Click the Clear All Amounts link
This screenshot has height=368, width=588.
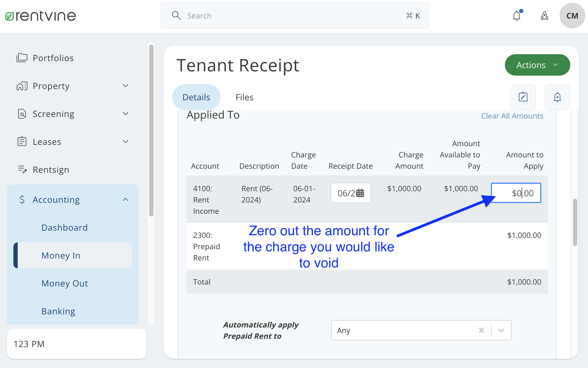(x=512, y=116)
